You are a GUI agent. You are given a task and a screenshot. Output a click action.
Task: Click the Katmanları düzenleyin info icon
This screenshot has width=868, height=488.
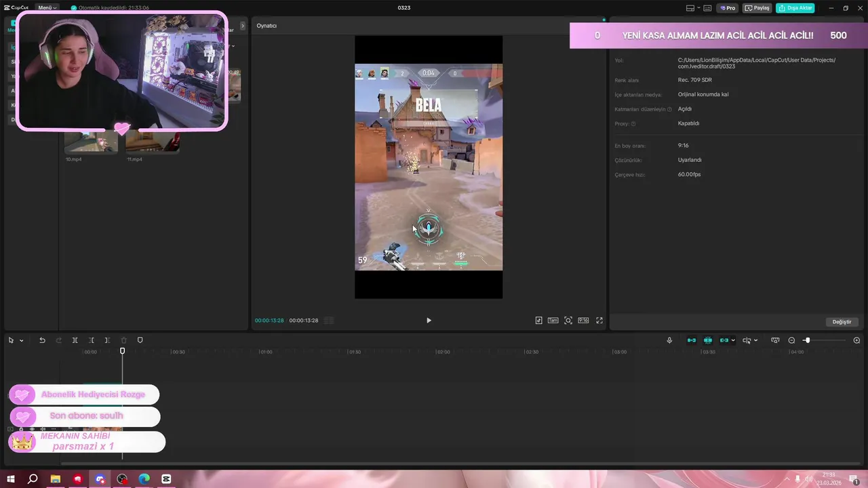tap(669, 109)
